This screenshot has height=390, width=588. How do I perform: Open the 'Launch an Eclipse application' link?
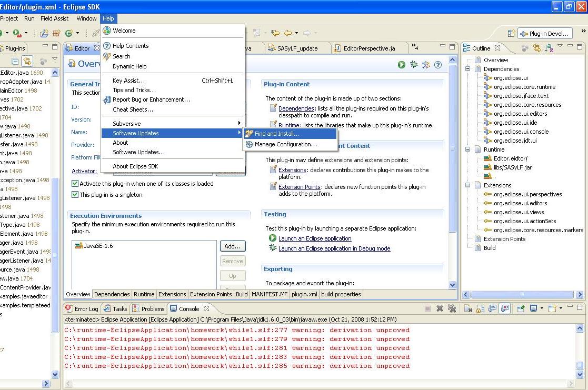[x=314, y=238]
